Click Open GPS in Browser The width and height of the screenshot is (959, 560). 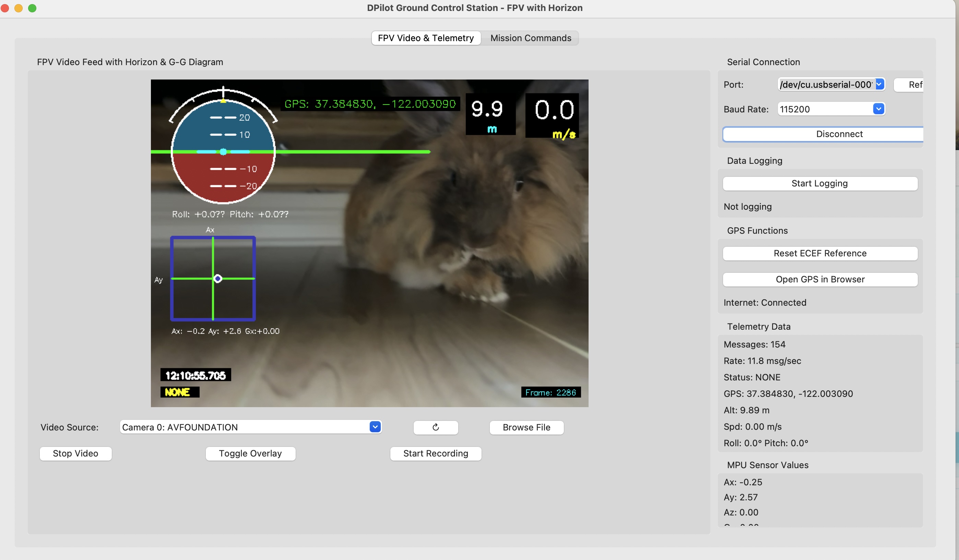(820, 279)
